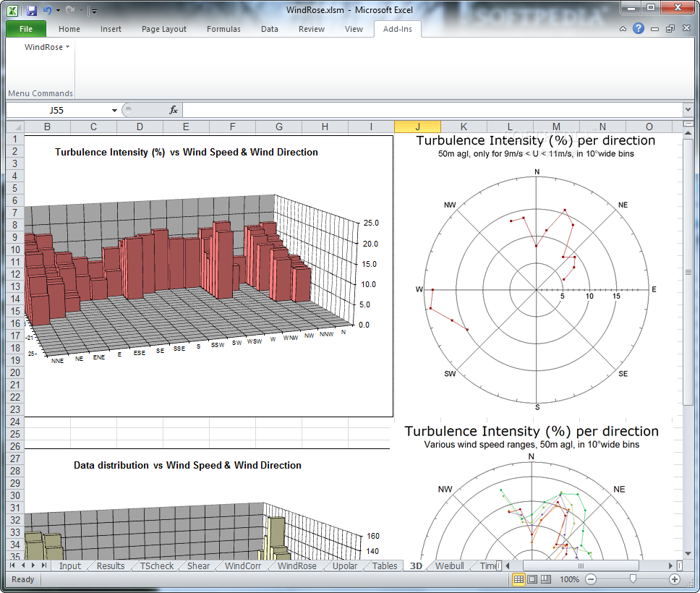Click the Select All corner triangle
The height and width of the screenshot is (593, 700).
point(14,127)
